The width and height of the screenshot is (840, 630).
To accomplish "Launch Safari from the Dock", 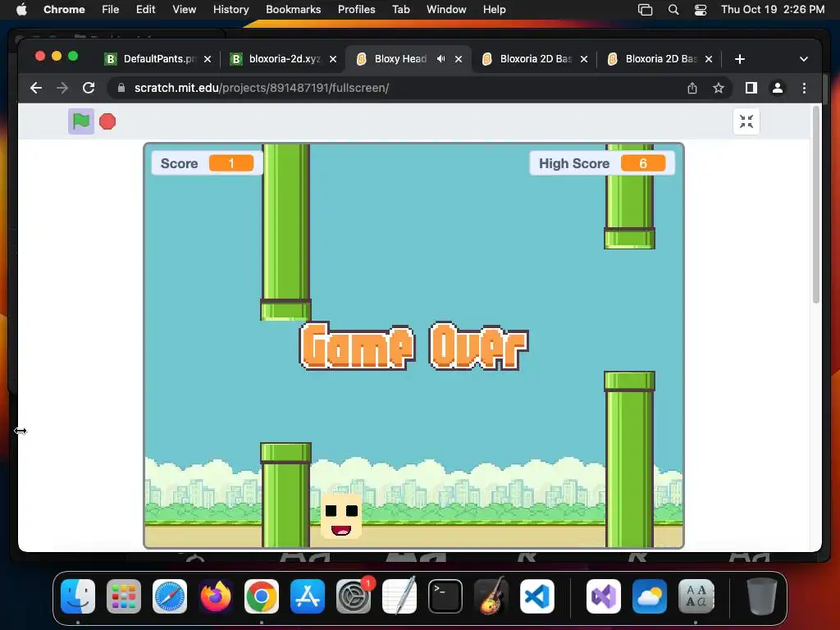I will [170, 596].
